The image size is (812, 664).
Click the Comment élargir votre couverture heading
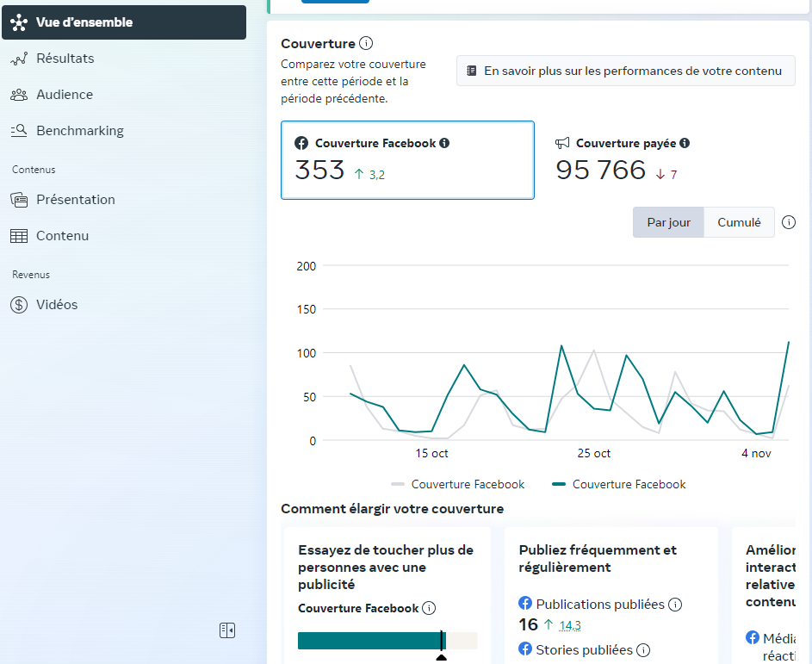[393, 509]
